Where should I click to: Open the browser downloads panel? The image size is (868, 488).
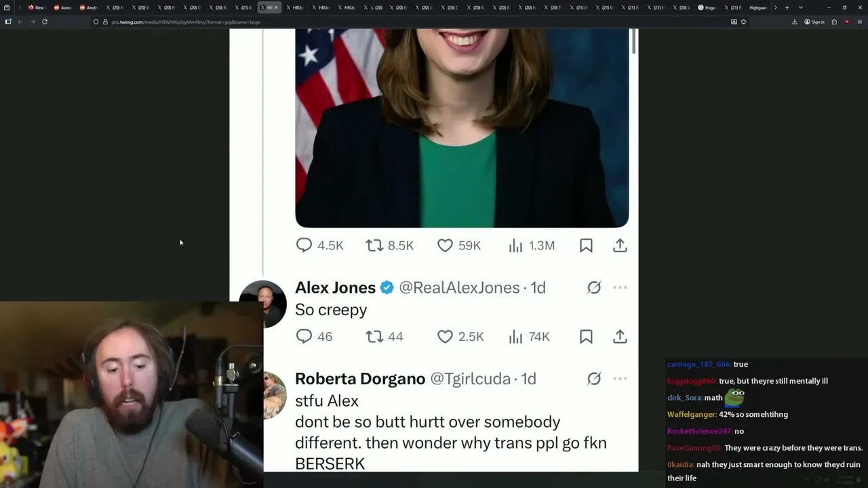794,22
